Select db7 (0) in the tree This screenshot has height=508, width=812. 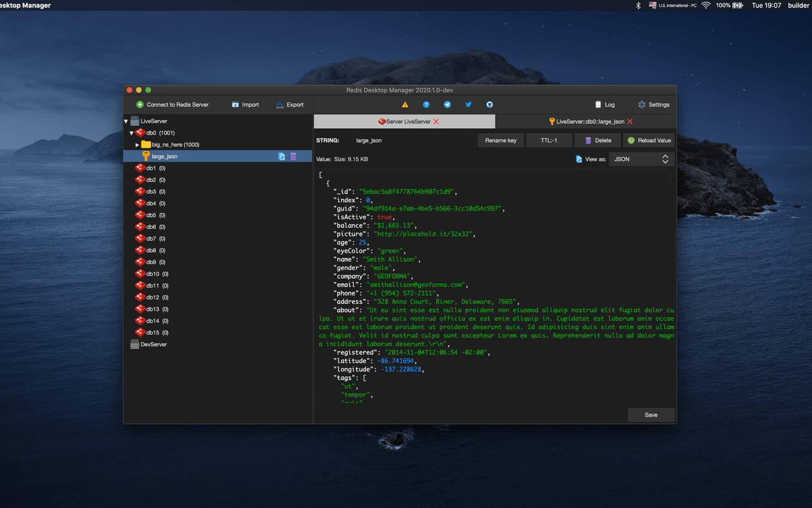pyautogui.click(x=155, y=239)
